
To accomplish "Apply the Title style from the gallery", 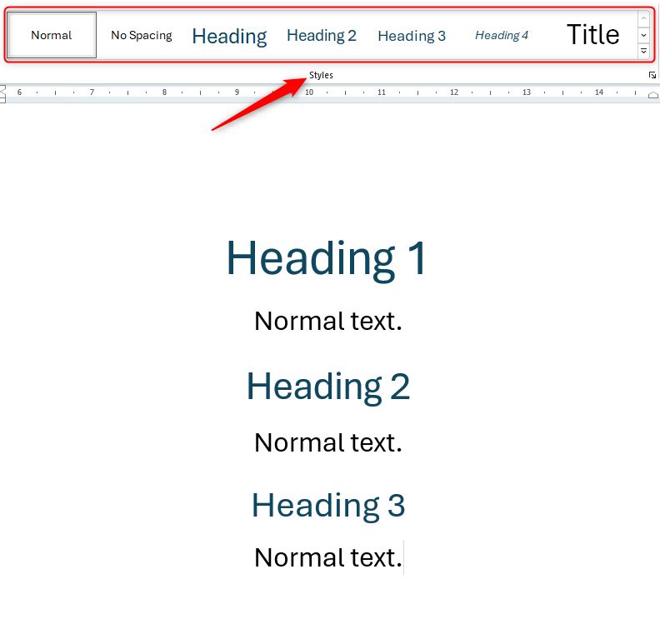I will click(x=592, y=34).
